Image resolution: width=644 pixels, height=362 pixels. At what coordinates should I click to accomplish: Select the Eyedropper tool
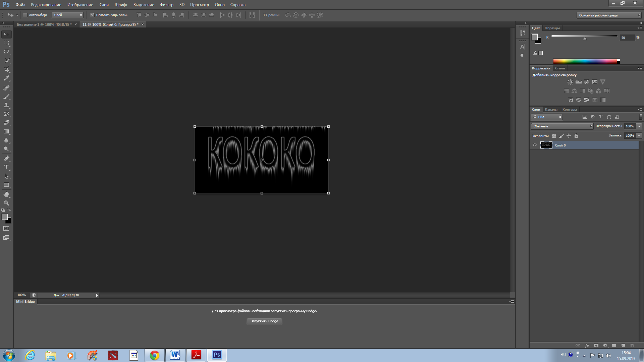coord(6,78)
